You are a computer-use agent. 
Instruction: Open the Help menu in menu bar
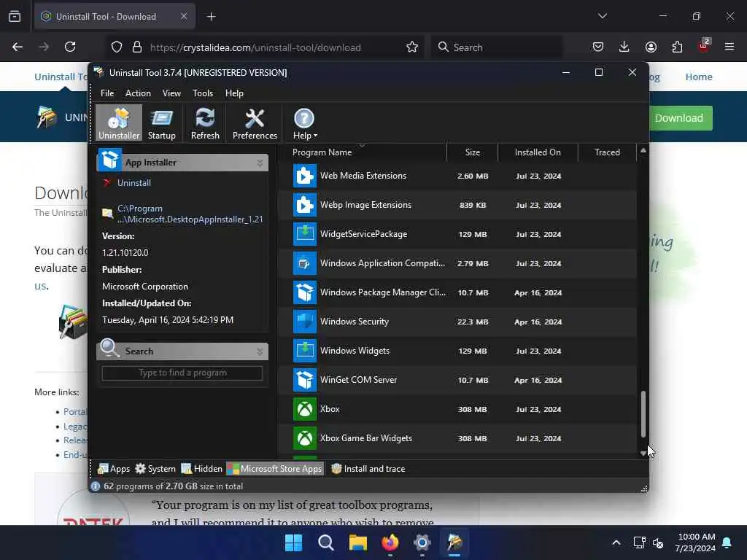point(234,93)
